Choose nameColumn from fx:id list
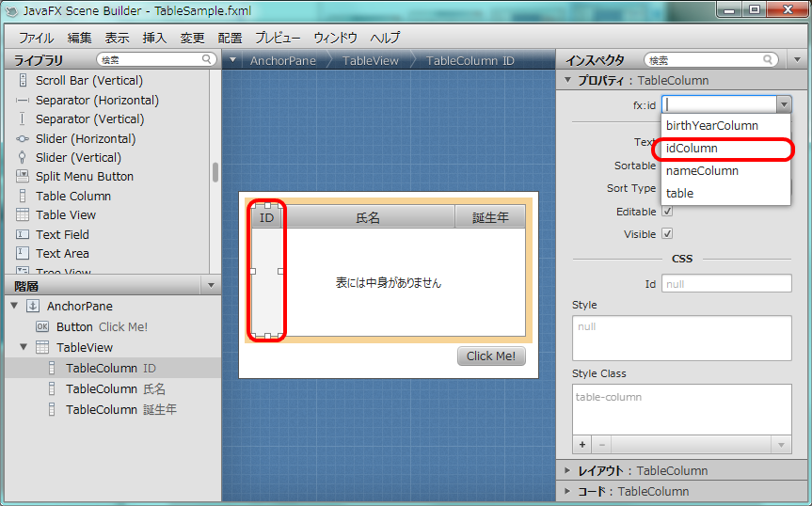This screenshot has width=812, height=506. 725,171
